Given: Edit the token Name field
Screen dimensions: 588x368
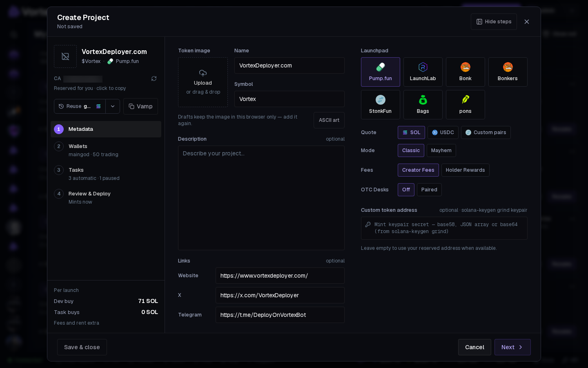Looking at the screenshot, I should click(x=290, y=65).
